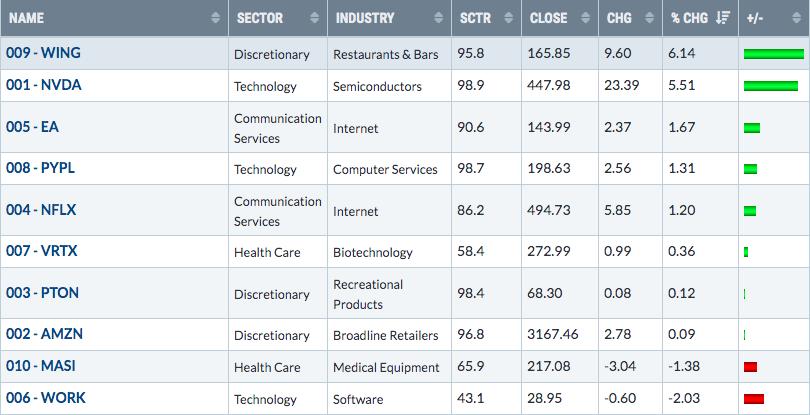Click the +/- column sort arrows icon
810x415 pixels.
(797, 18)
